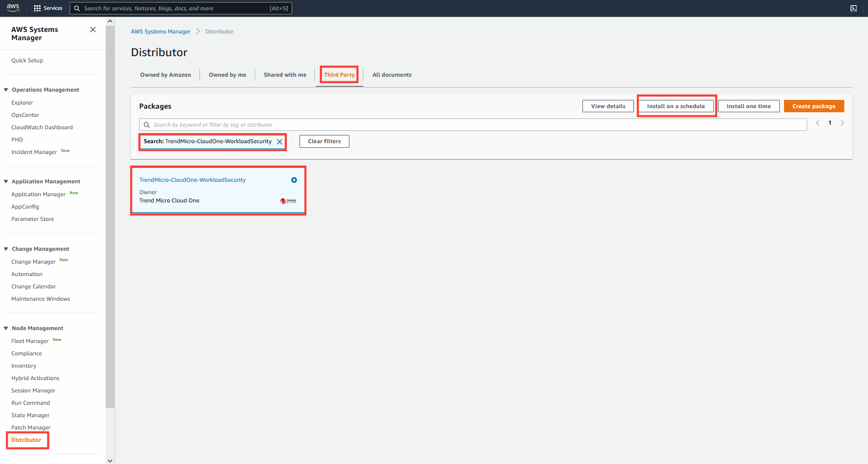
Task: Click the sidebar scroll-down arrow
Action: pos(110,460)
